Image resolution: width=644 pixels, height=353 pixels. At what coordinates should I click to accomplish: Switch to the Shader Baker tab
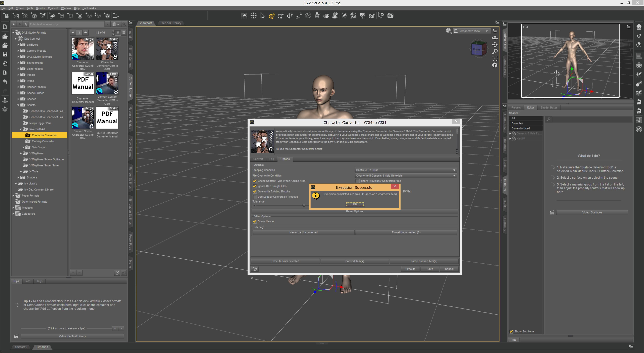(x=549, y=107)
